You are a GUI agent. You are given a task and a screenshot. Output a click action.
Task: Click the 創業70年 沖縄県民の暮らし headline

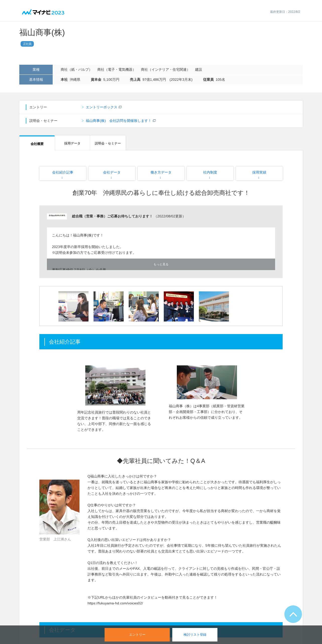161,193
